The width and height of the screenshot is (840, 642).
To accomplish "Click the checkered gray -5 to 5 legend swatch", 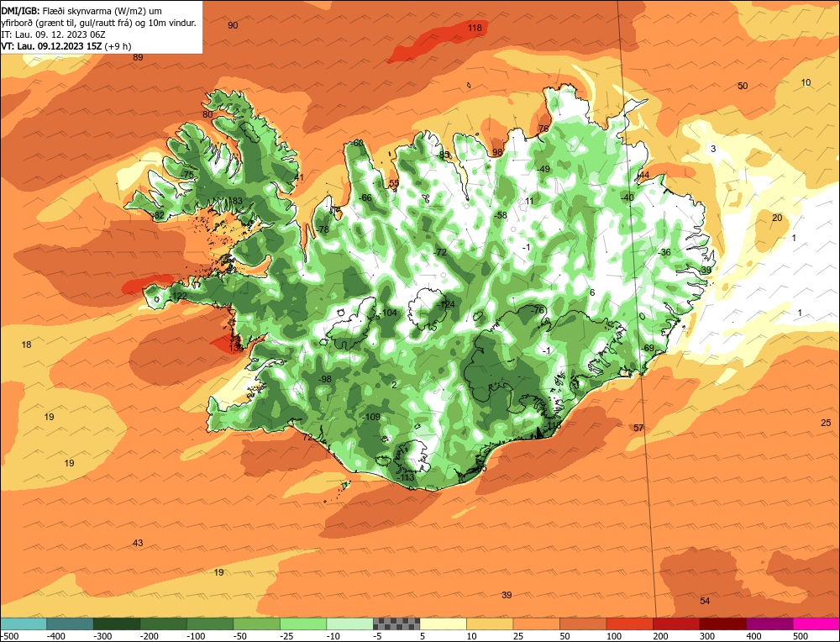I will pyautogui.click(x=396, y=624).
